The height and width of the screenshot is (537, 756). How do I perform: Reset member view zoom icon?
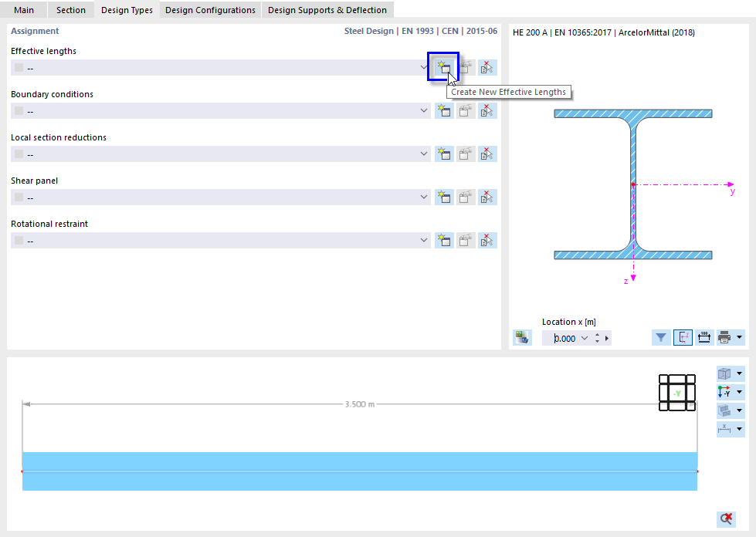pos(726,518)
